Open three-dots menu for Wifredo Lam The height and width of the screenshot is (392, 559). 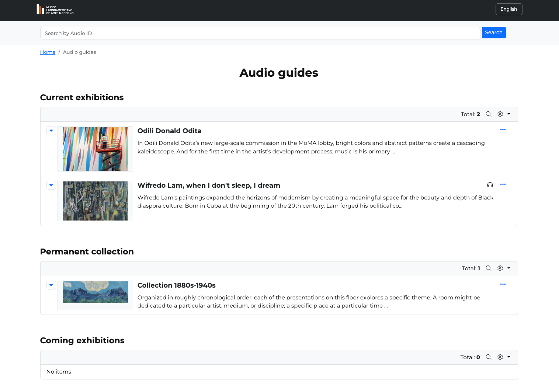(x=503, y=184)
